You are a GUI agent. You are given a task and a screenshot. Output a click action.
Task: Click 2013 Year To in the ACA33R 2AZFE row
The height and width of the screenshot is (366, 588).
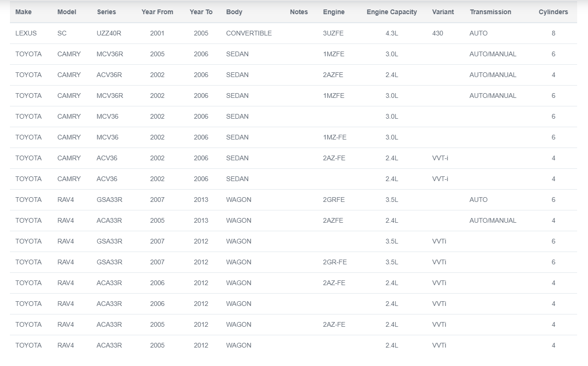pos(201,220)
